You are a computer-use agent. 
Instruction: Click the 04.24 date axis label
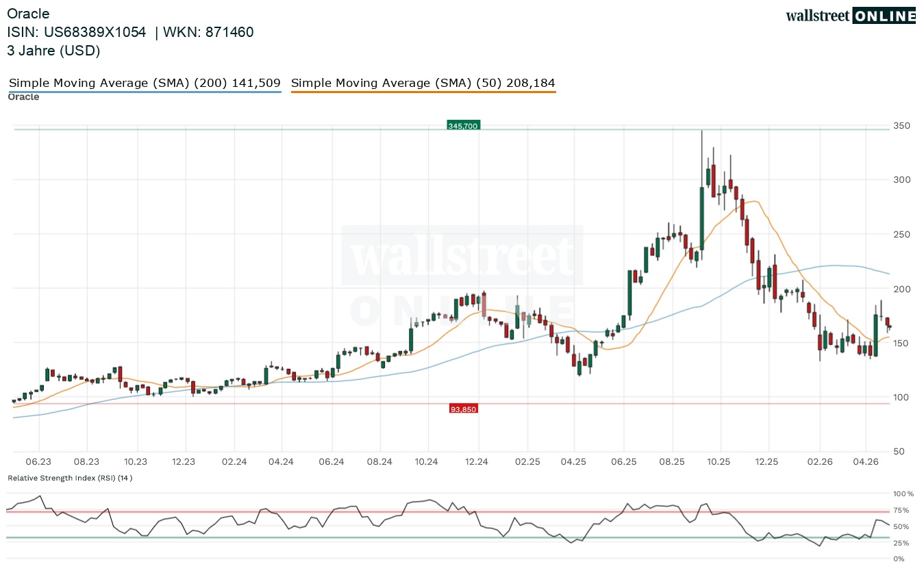click(282, 462)
